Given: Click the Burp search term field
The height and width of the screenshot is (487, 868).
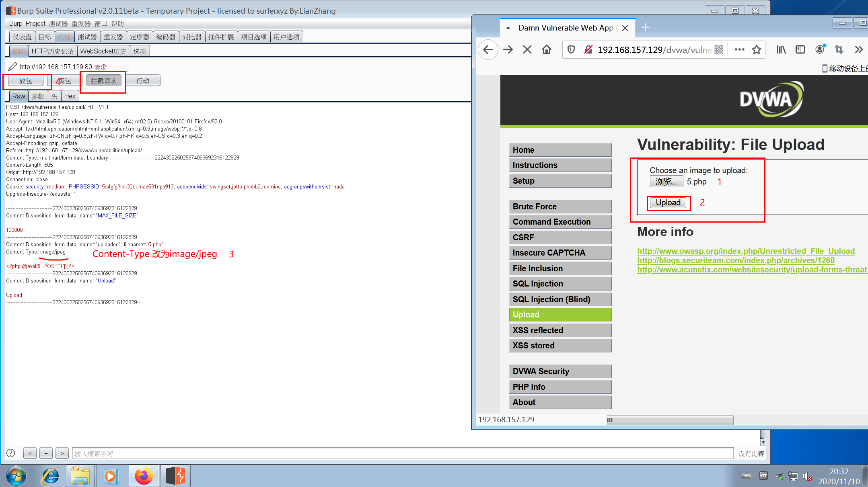Looking at the screenshot, I should pos(402,453).
